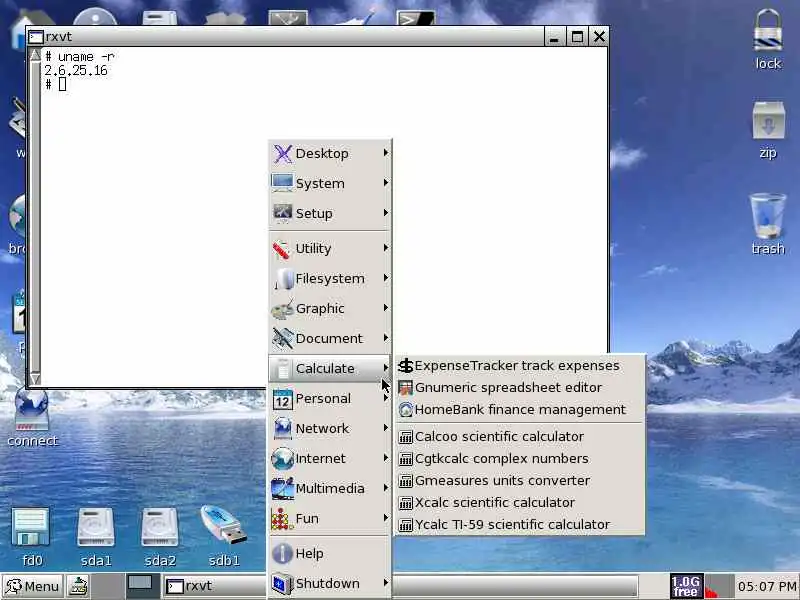800x600 pixels.
Task: Launch Gmeasures units converter
Action: click(x=519, y=481)
